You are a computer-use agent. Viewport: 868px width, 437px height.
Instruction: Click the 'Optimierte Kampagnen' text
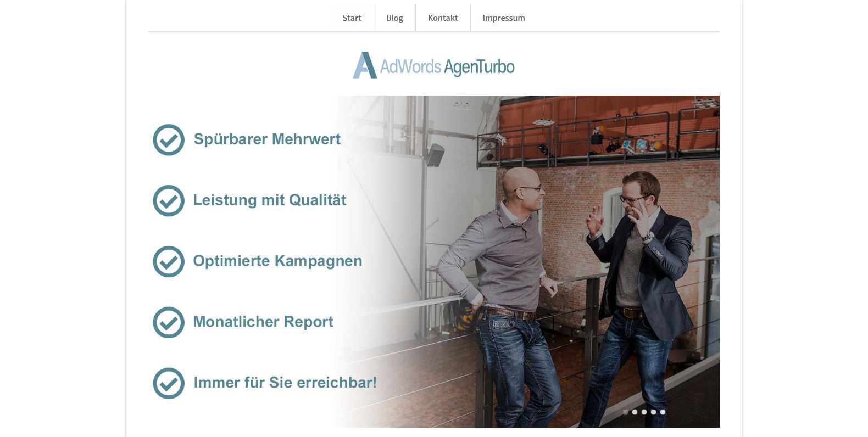click(277, 261)
